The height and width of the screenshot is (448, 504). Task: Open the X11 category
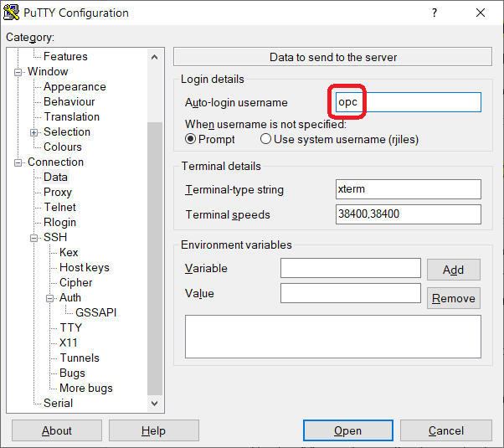[69, 342]
